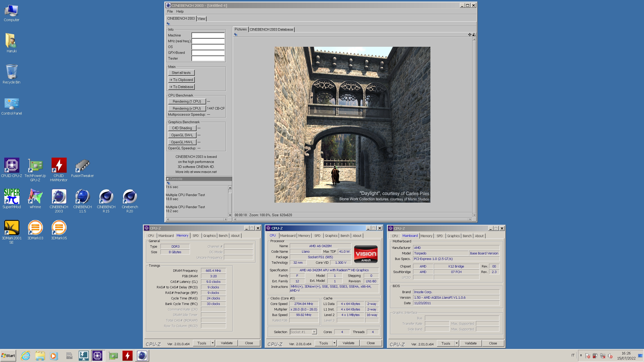The height and width of the screenshot is (362, 644).
Task: Launch the CPUID CPU-Z desktop shortcut
Action: (12, 167)
